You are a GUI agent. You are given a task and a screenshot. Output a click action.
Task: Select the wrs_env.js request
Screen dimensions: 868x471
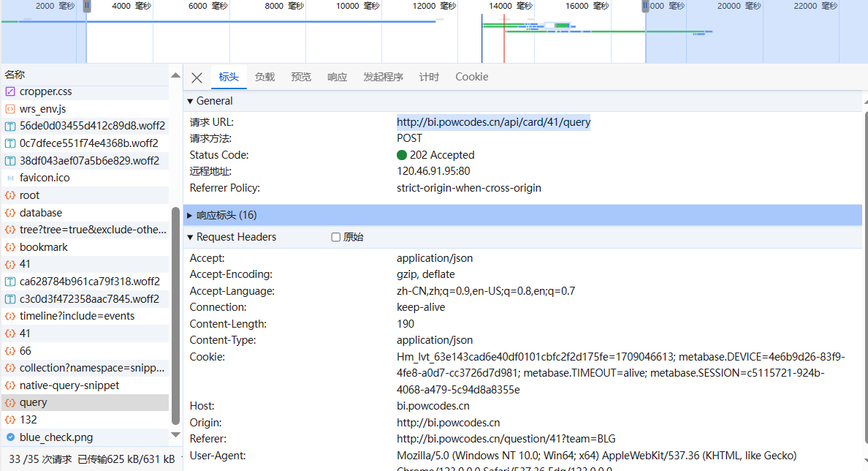[85, 109]
